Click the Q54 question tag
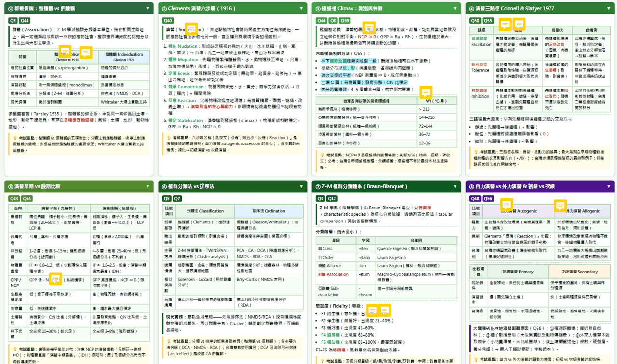The height and width of the screenshot is (364, 617). (x=27, y=198)
